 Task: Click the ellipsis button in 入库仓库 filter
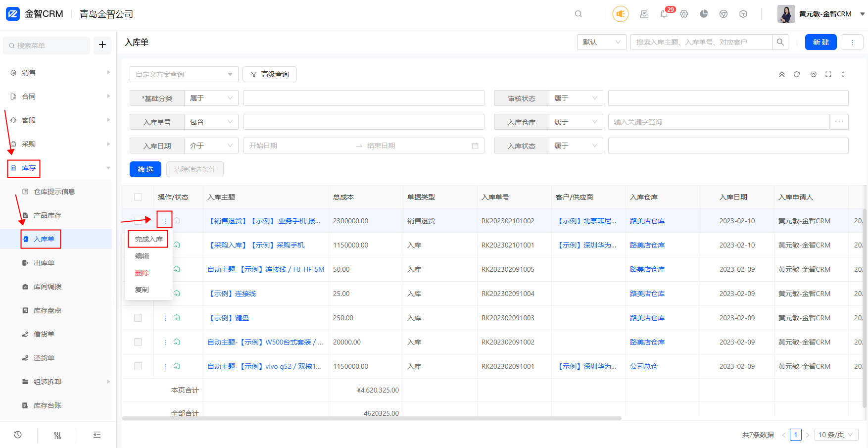tap(839, 122)
